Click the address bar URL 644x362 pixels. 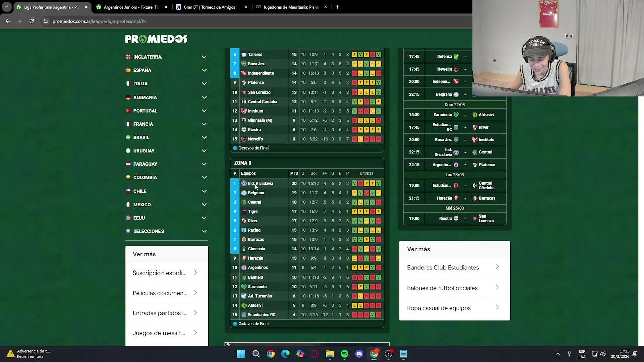pyautogui.click(x=100, y=21)
